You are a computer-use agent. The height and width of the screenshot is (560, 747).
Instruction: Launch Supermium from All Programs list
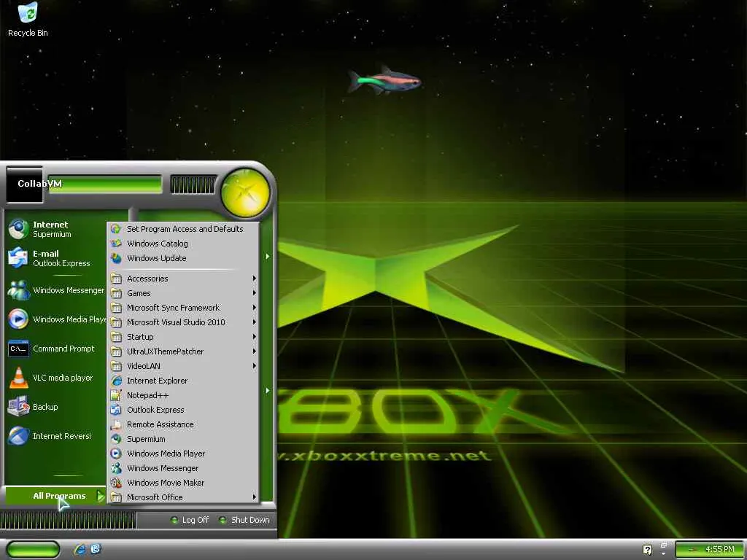pos(183,439)
